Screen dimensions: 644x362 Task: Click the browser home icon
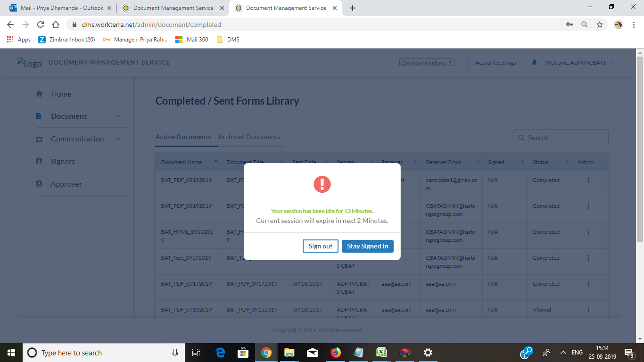click(56, 25)
